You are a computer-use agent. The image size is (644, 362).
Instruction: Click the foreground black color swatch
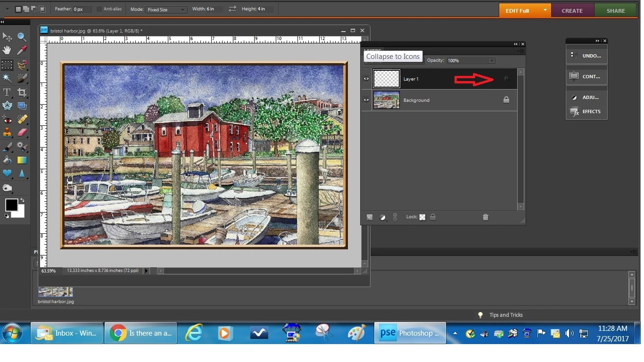11,205
